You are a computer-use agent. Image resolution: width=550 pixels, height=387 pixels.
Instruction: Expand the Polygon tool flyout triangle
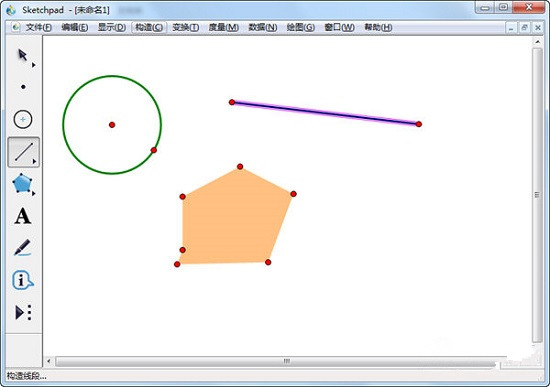(x=34, y=193)
